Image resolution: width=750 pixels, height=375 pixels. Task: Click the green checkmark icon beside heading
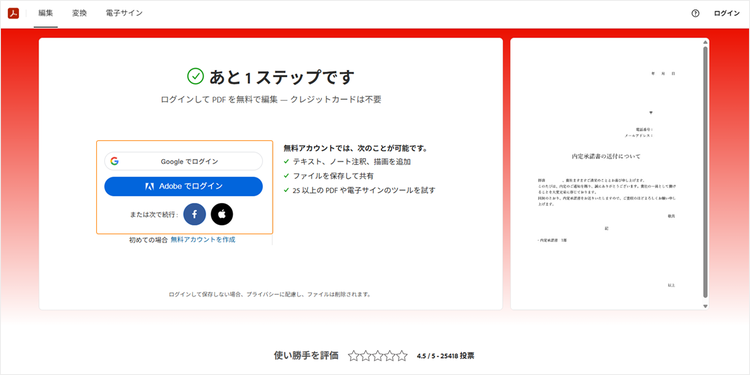(x=195, y=76)
